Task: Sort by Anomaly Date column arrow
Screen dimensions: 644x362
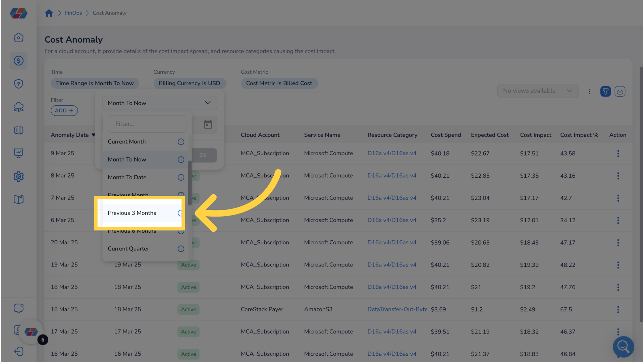Action: (93, 135)
